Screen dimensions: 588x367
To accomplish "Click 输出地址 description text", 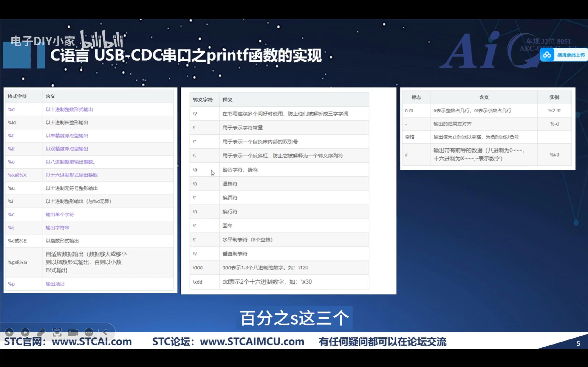I will click(55, 284).
